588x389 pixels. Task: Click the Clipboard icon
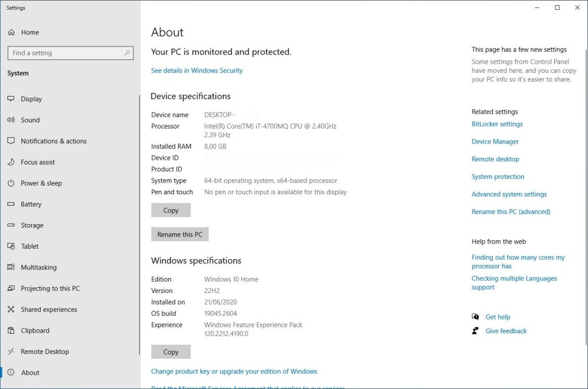click(11, 330)
